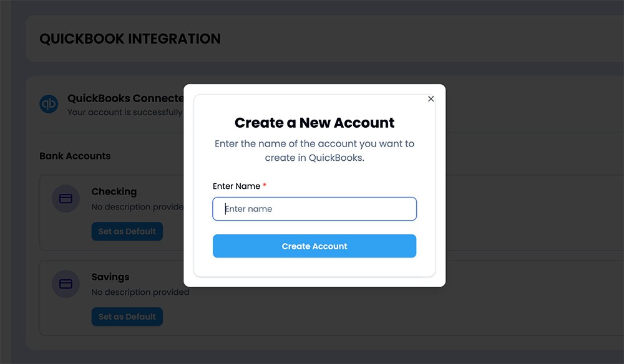The height and width of the screenshot is (364, 624).
Task: Click the account successfully connected message
Action: click(x=125, y=112)
